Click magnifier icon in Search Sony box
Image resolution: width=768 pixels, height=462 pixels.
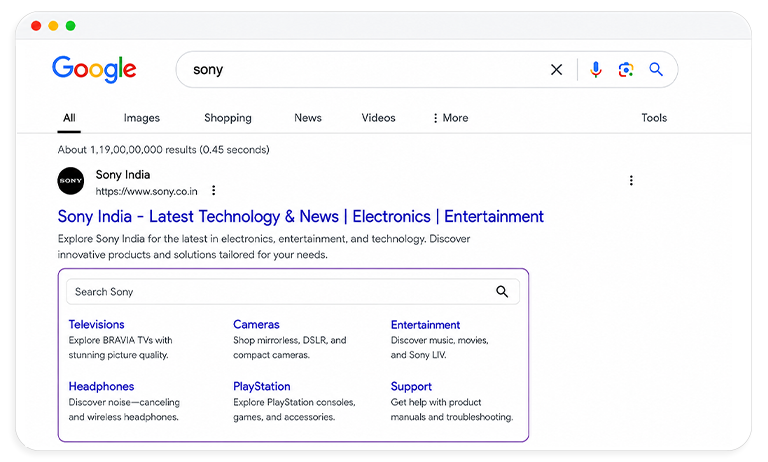click(502, 292)
